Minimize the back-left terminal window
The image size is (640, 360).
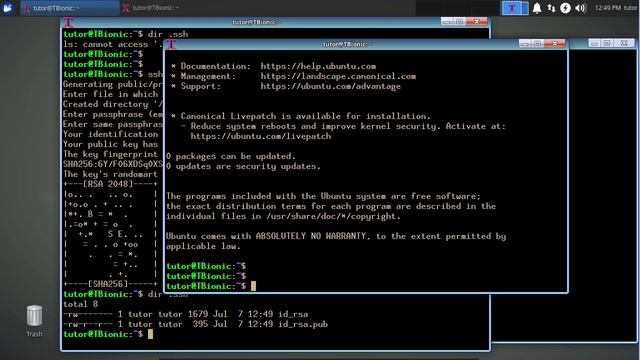[447, 21]
